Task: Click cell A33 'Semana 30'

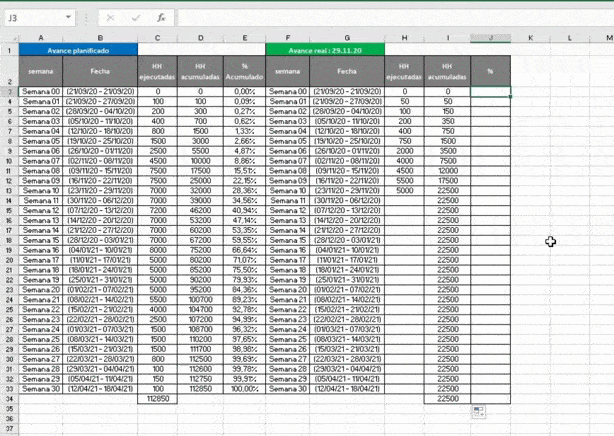Action: pyautogui.click(x=41, y=389)
